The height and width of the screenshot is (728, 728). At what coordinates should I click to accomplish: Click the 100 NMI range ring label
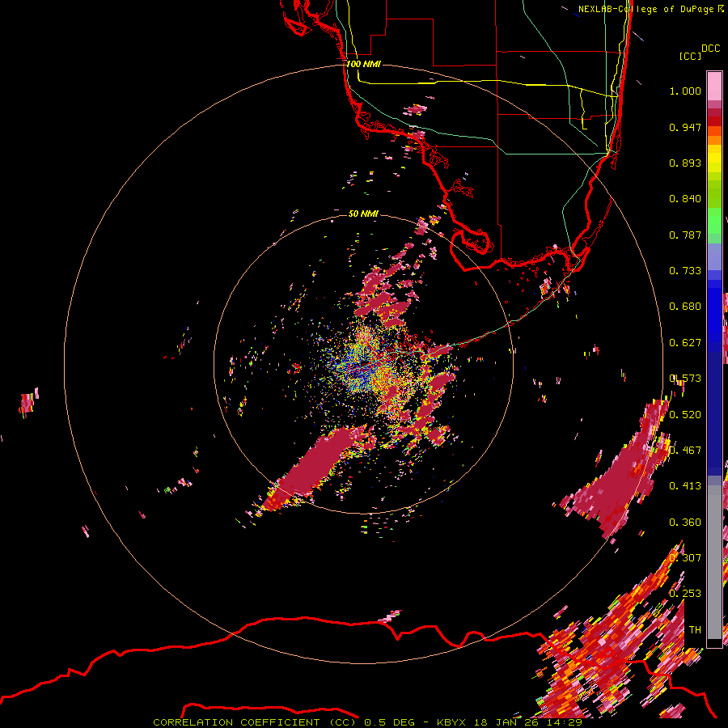(363, 64)
